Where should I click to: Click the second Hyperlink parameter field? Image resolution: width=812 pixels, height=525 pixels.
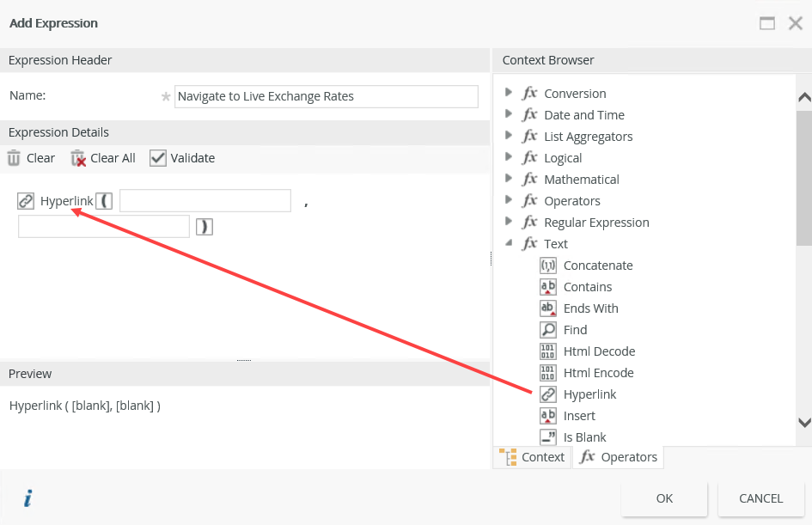tap(104, 227)
